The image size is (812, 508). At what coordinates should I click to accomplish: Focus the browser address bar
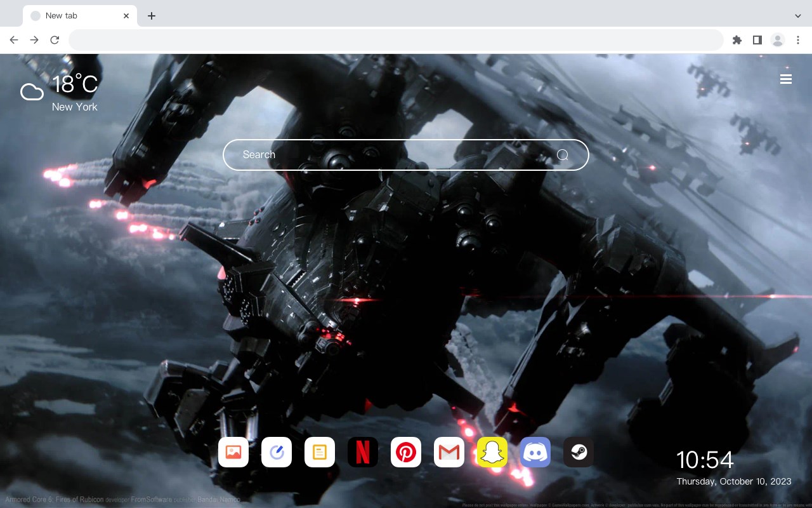pyautogui.click(x=396, y=40)
